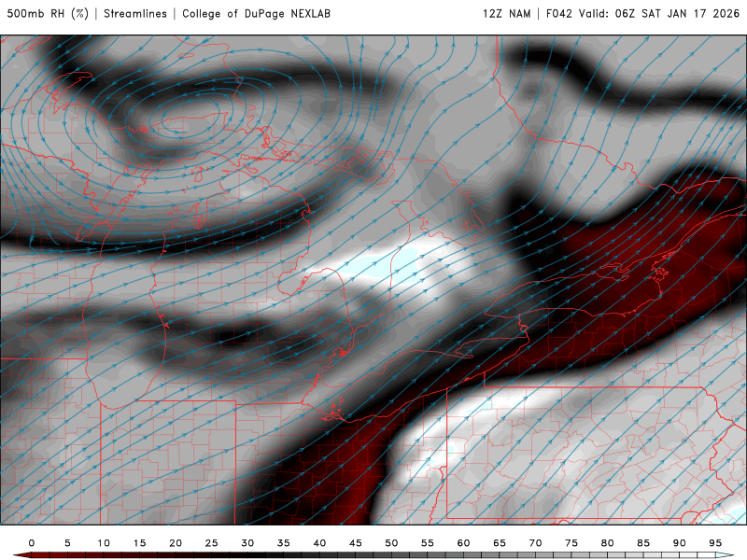The width and height of the screenshot is (747, 560).
Task: Click "Valid: 06Z SAT JAN 17 2026" text
Action: [659, 14]
